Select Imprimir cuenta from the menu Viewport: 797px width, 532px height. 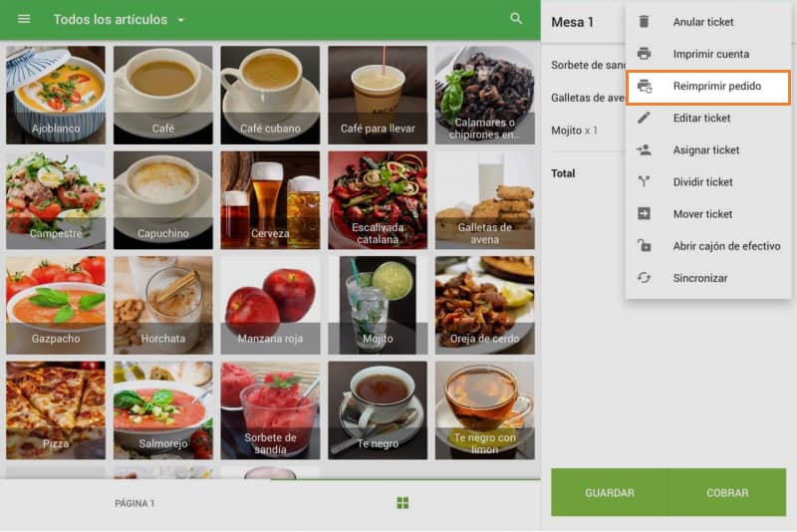click(x=708, y=54)
